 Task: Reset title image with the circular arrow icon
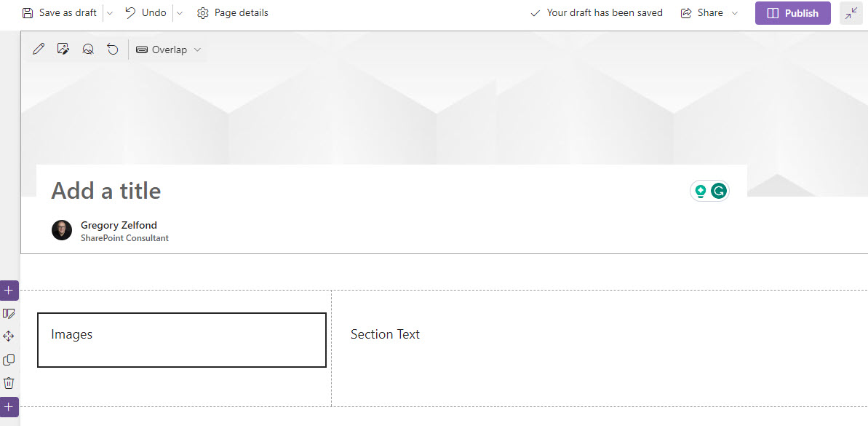[x=113, y=50]
